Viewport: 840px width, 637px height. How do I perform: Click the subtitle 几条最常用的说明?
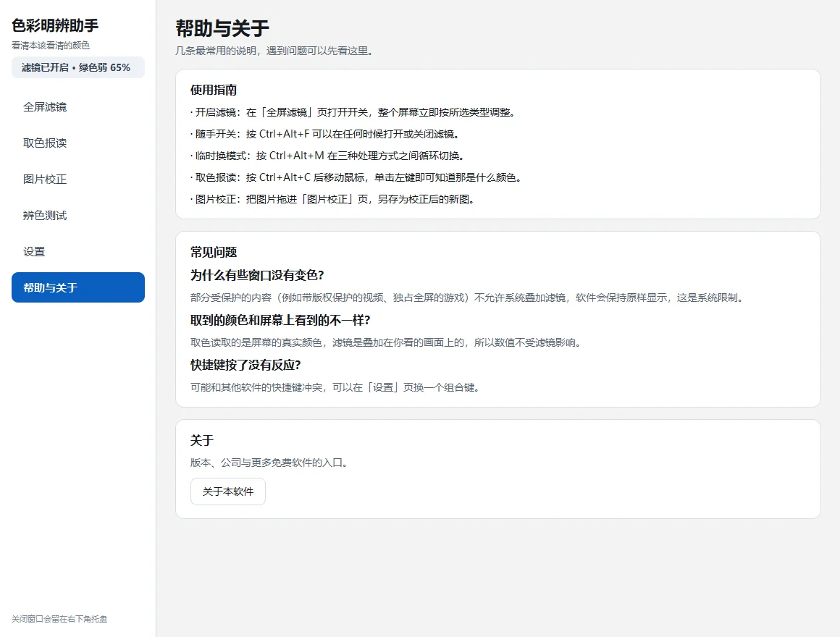[274, 51]
